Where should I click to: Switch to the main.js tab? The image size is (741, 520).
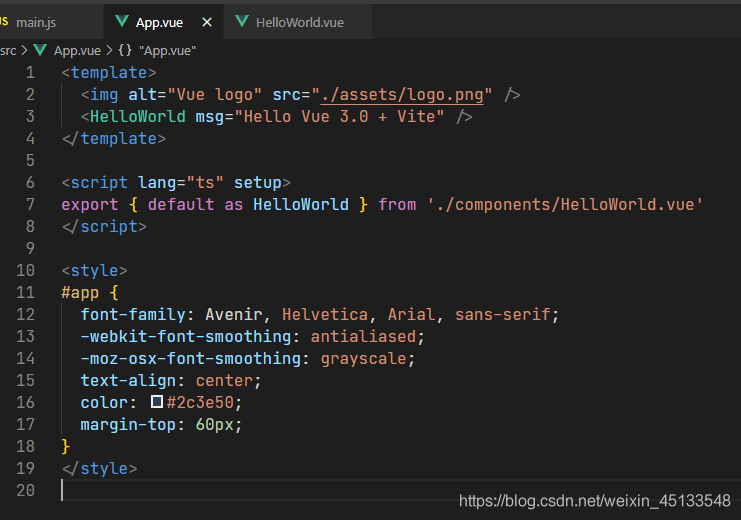[36, 22]
